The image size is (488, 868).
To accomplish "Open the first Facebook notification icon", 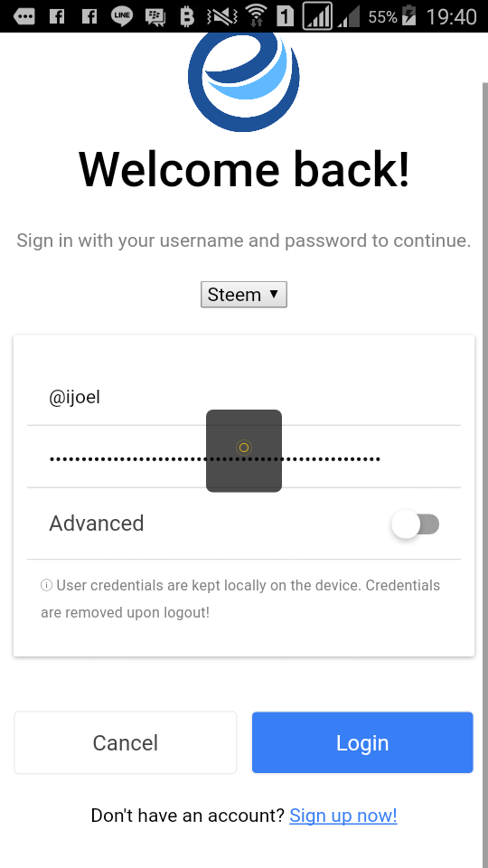I will [x=56, y=16].
